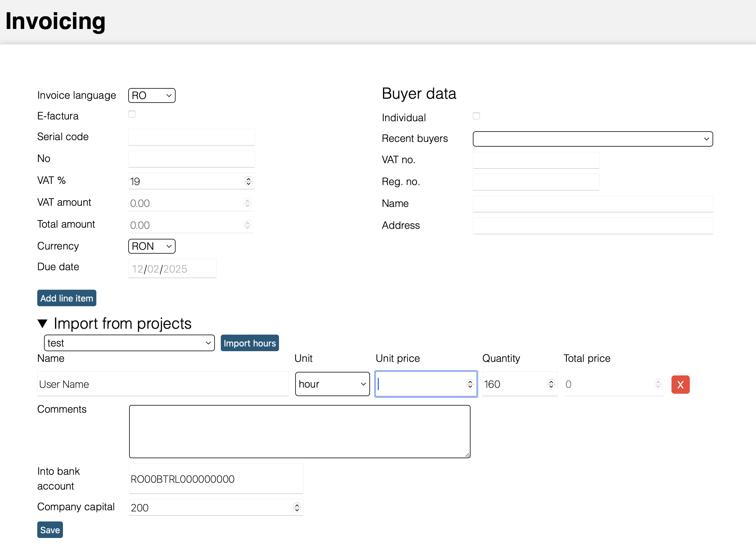Click the buyer Name field

(593, 204)
